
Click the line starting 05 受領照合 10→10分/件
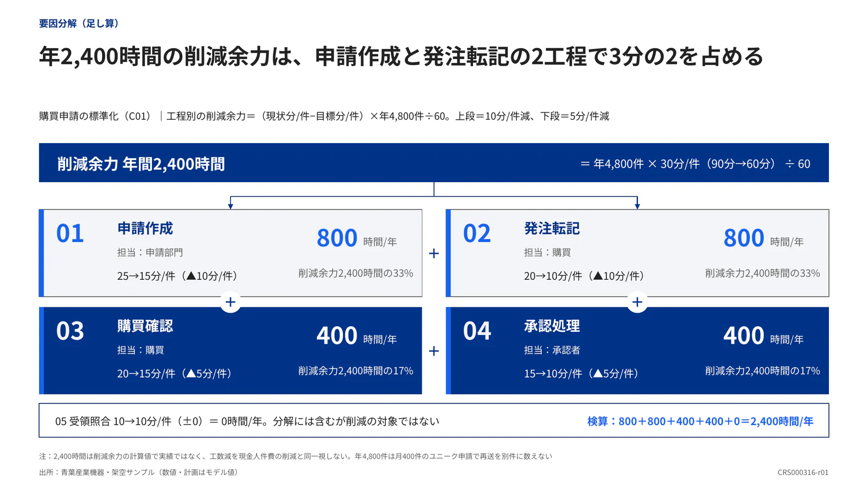click(247, 421)
